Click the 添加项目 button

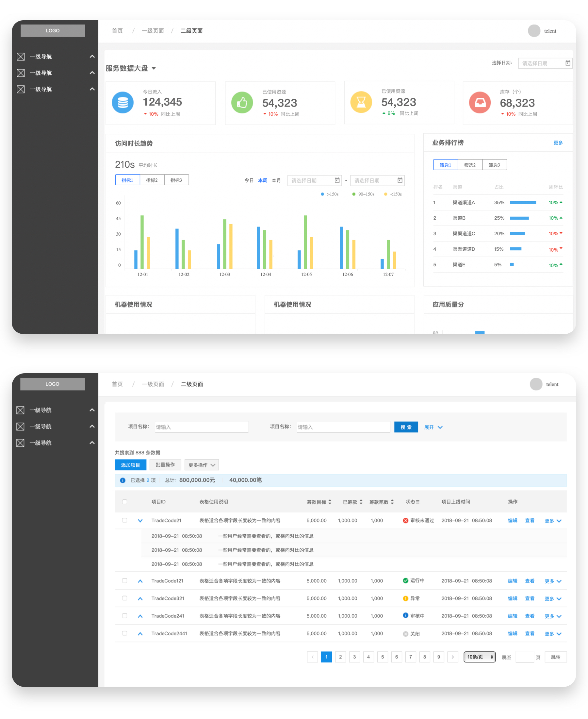(130, 465)
